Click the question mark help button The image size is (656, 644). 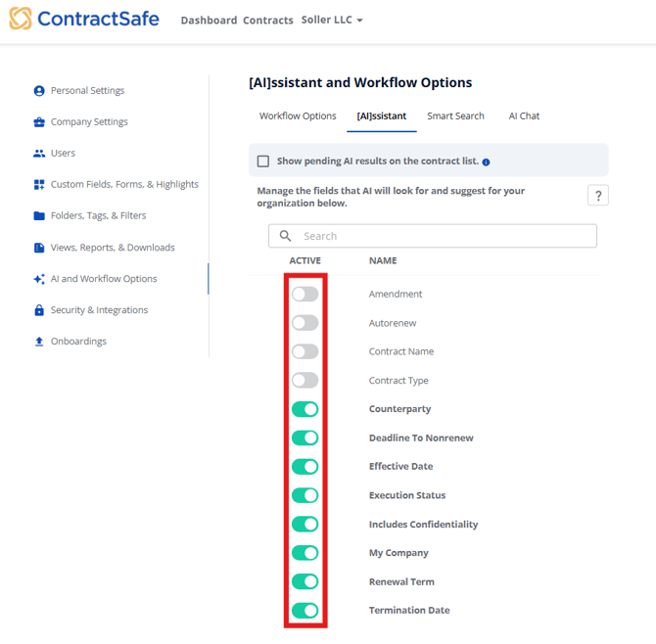(x=597, y=196)
